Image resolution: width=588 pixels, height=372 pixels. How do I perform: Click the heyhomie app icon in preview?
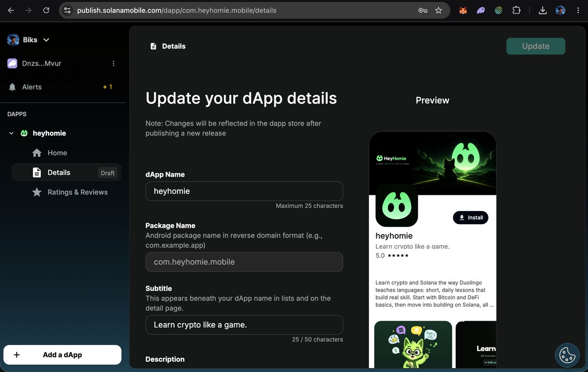click(396, 206)
